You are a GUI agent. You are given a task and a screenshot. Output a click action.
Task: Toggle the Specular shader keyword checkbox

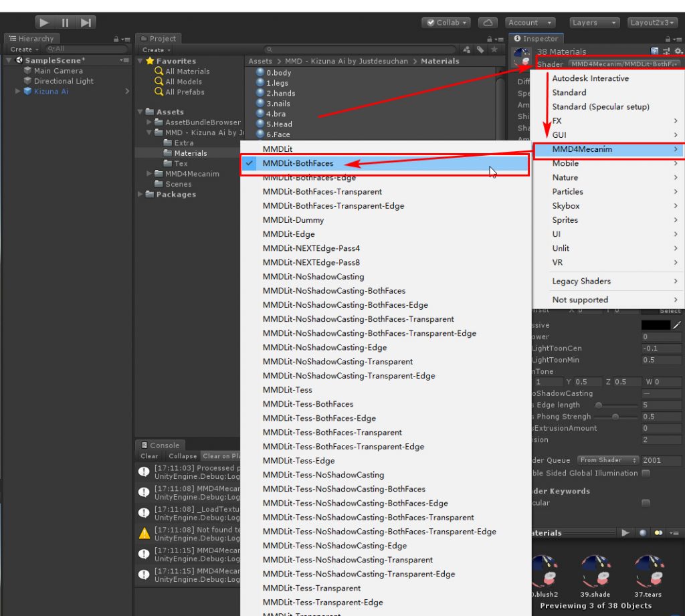pos(645,503)
